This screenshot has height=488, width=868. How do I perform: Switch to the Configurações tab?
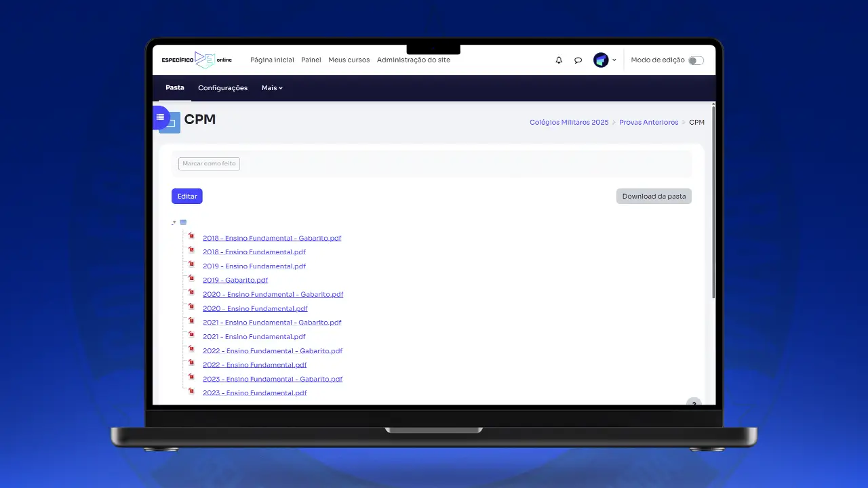click(x=222, y=88)
